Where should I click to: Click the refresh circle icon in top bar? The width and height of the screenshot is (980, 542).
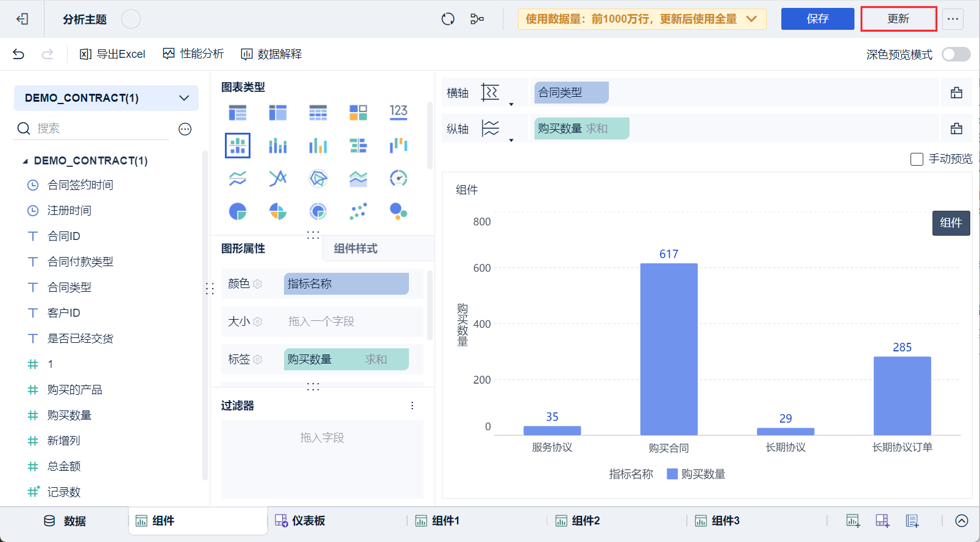[x=448, y=19]
